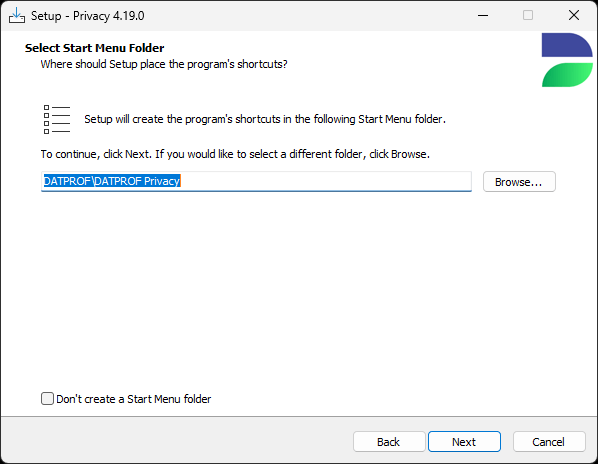Click the greyed-out maximize button
Viewport: 598px width, 464px height.
528,16
